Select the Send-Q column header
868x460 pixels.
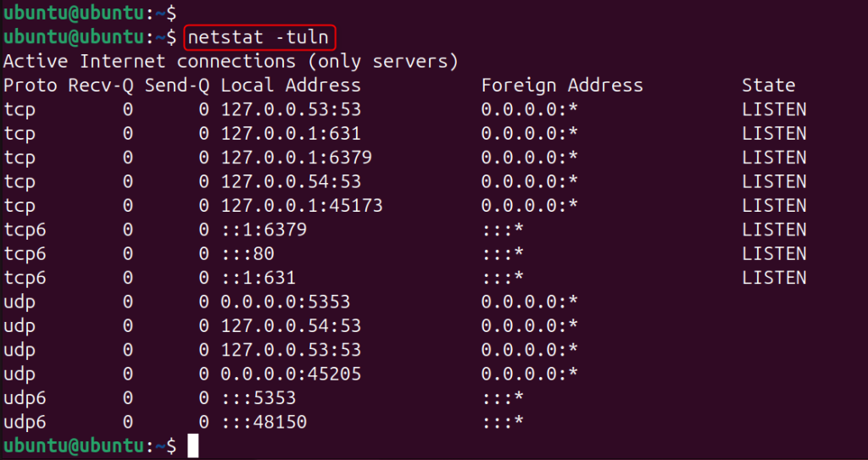176,85
